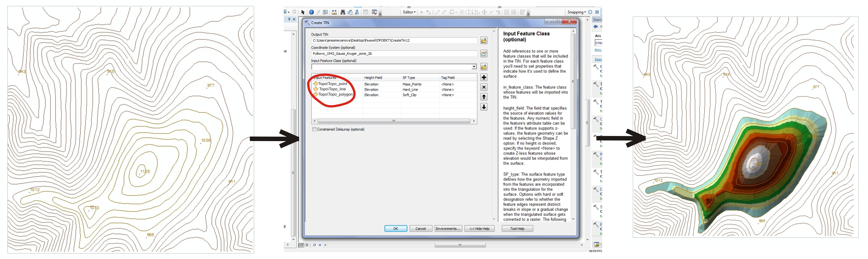The width and height of the screenshot is (868, 259).
Task: Click Hide Help button
Action: pyautogui.click(x=479, y=229)
